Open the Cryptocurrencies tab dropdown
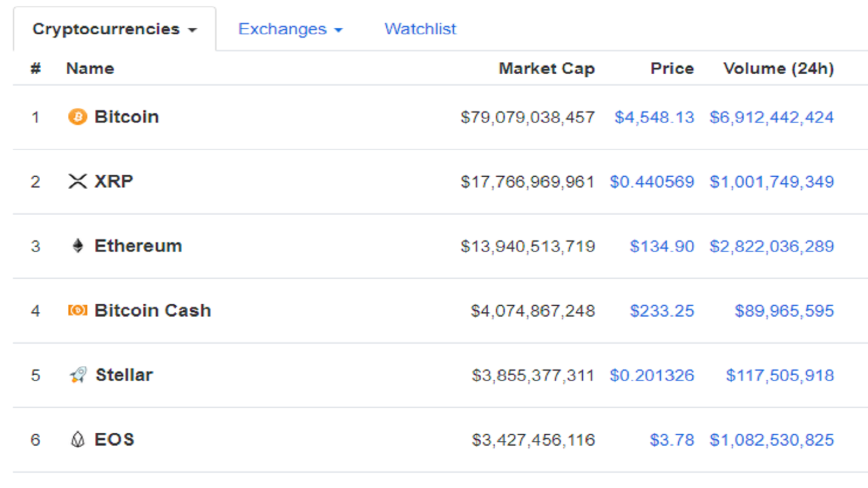The width and height of the screenshot is (868, 488). pyautogui.click(x=114, y=29)
